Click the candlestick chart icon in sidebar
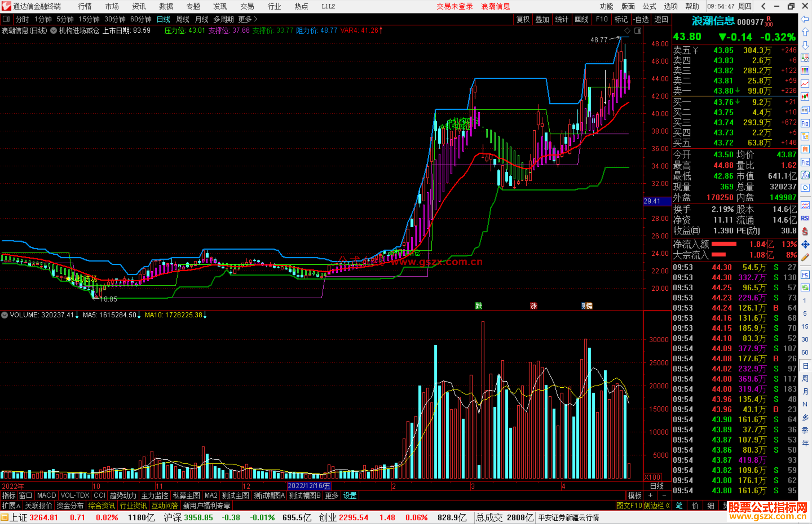This screenshot has height=524, width=812. [x=805, y=97]
